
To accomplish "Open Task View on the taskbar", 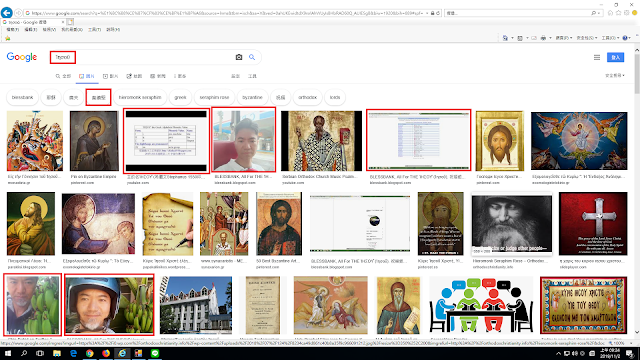I will coord(40,353).
